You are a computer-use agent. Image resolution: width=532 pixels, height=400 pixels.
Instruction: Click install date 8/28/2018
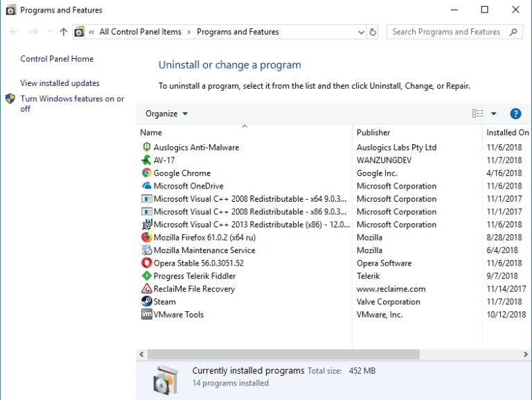[504, 237]
